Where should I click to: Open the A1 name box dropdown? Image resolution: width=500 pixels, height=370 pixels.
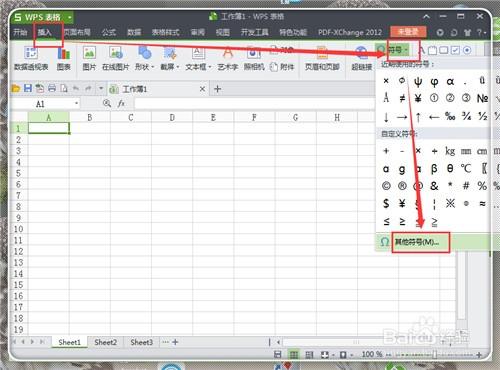pos(77,104)
